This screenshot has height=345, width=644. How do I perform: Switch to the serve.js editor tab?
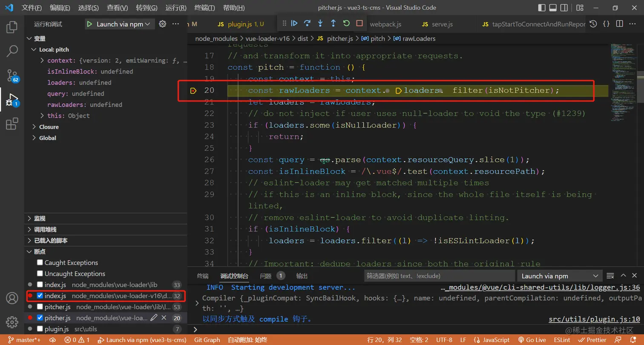click(442, 24)
